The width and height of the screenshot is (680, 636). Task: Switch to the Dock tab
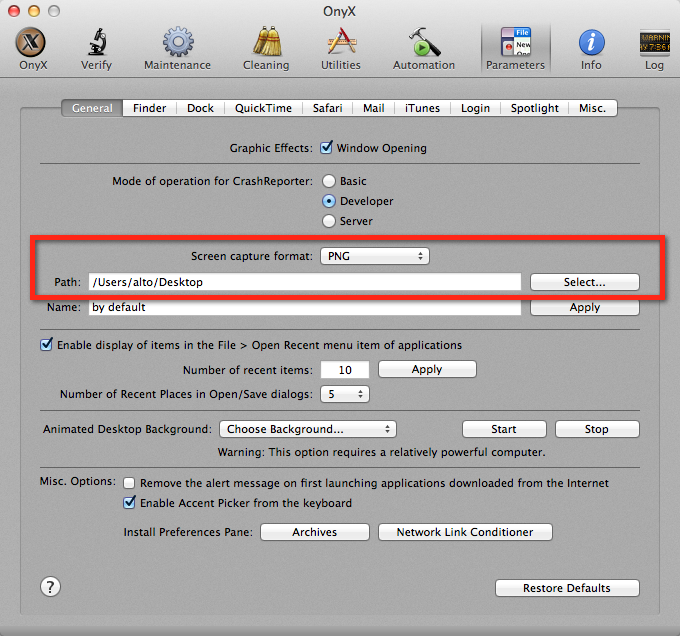tap(200, 108)
